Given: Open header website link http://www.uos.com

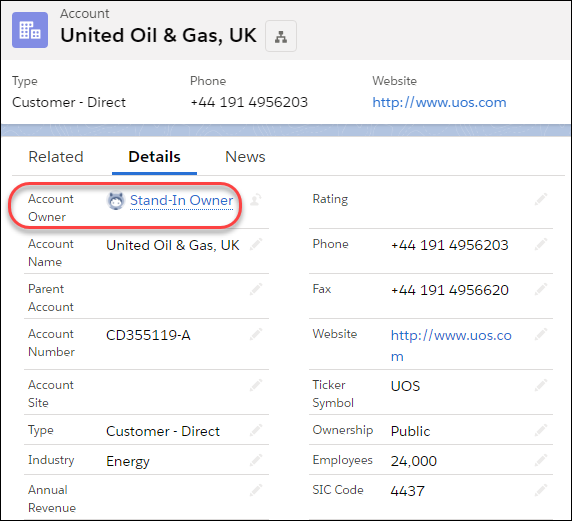Looking at the screenshot, I should (x=439, y=103).
